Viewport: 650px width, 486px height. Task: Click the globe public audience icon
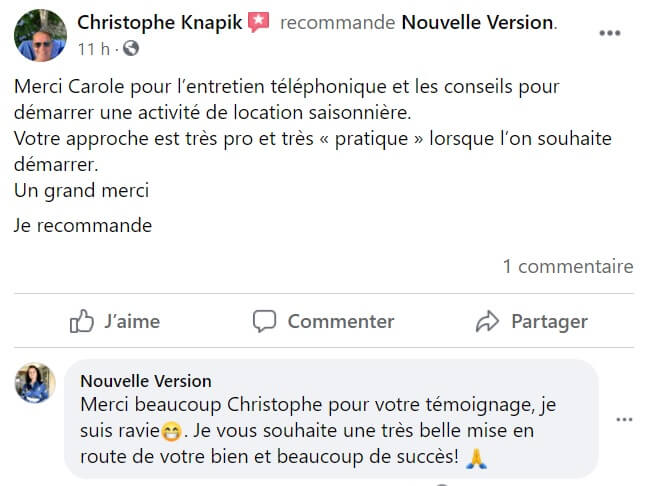pos(132,48)
